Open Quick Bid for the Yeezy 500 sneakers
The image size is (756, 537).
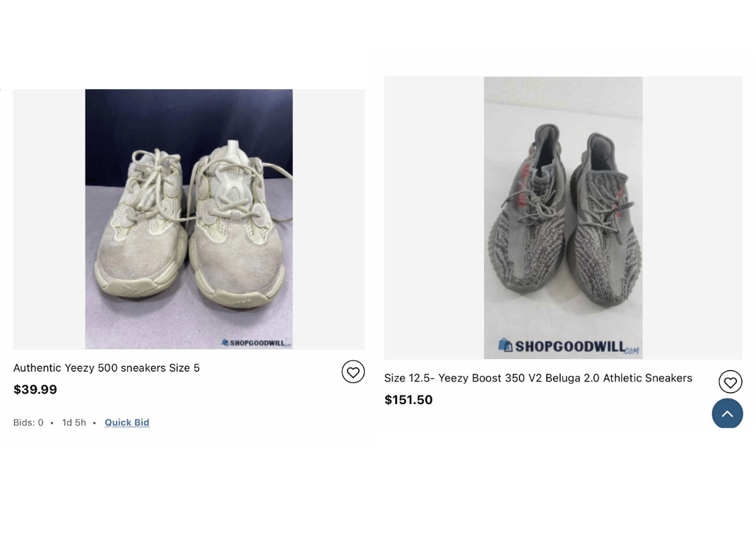click(x=126, y=423)
